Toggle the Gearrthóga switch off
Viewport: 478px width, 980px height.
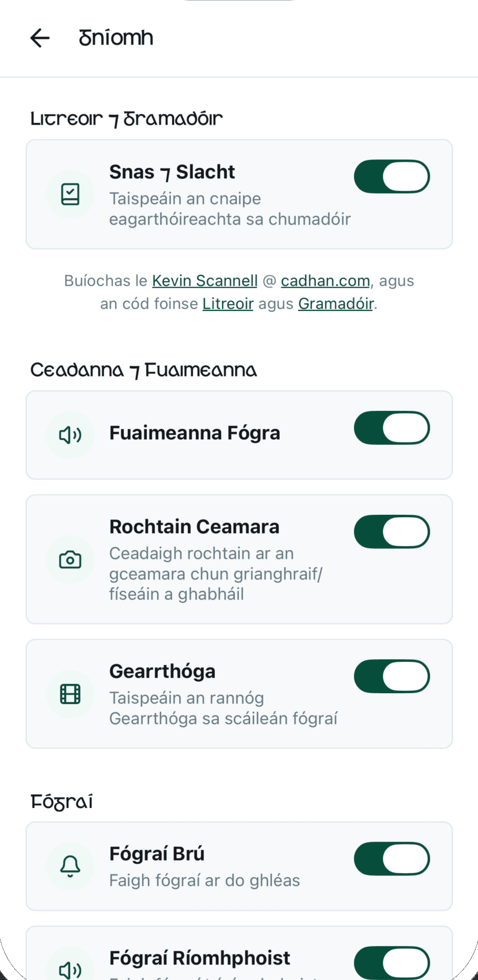click(x=392, y=677)
